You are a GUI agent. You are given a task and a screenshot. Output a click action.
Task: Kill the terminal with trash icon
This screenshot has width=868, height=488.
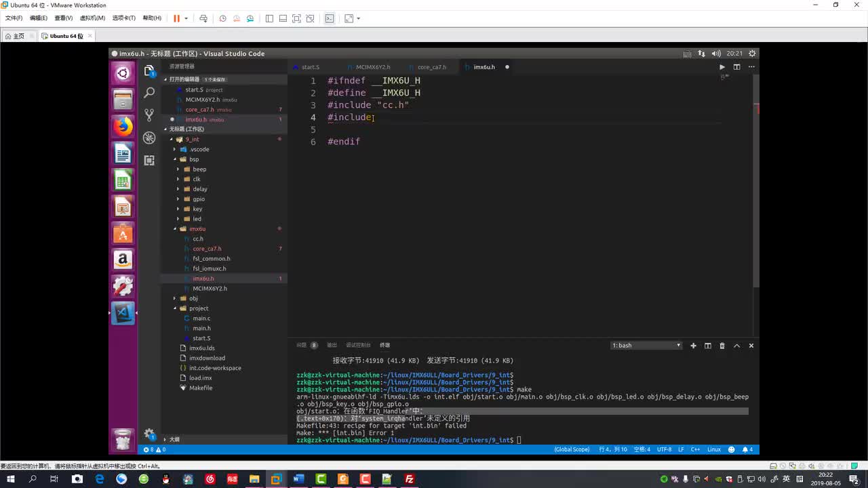tap(722, 346)
